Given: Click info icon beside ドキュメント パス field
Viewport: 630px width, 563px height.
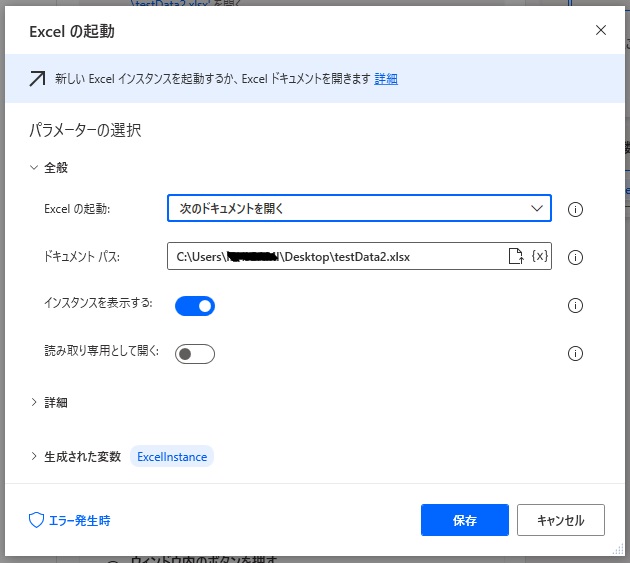Looking at the screenshot, I should [x=575, y=258].
